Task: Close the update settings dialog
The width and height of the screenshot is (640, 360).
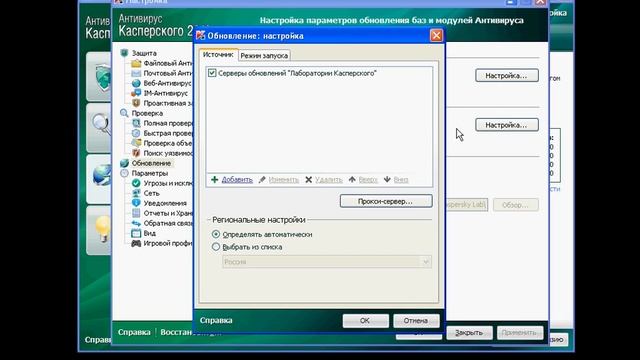Action: [x=436, y=36]
